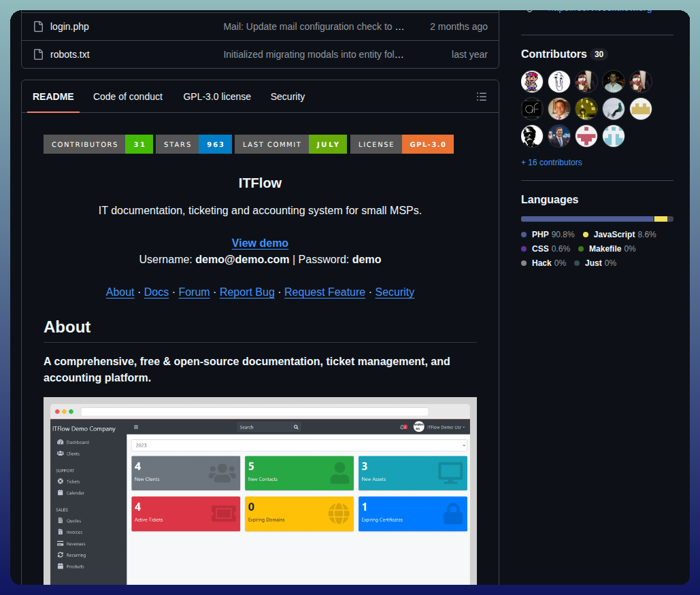This screenshot has width=700, height=595.
Task: Select the Just 0% language entry
Action: pyautogui.click(x=595, y=263)
